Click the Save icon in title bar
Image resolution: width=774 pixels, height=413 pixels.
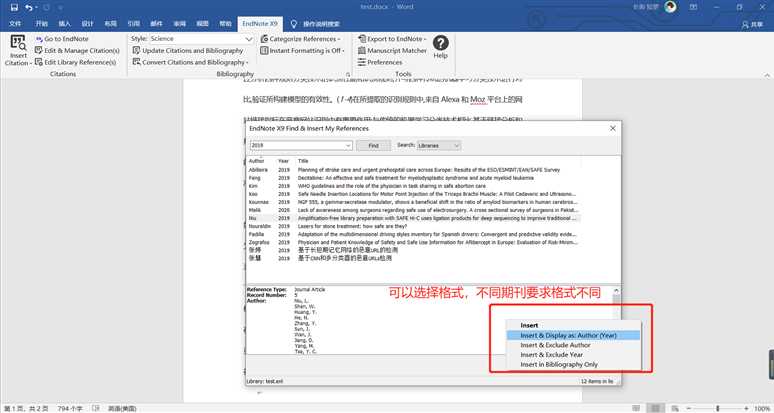pyautogui.click(x=14, y=7)
